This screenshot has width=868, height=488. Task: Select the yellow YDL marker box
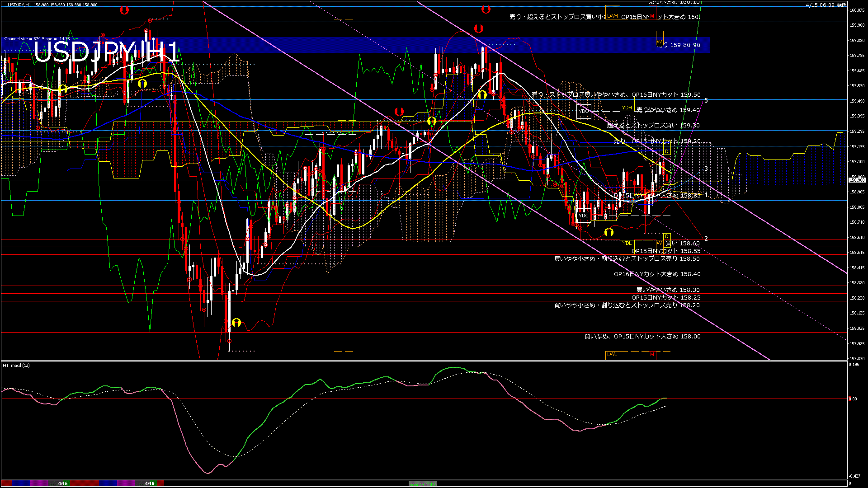627,244
